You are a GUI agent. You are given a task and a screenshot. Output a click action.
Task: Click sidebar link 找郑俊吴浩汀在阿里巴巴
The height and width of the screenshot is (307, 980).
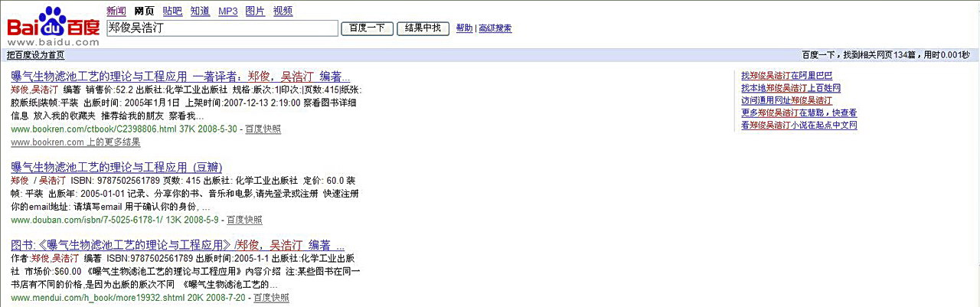coord(787,76)
